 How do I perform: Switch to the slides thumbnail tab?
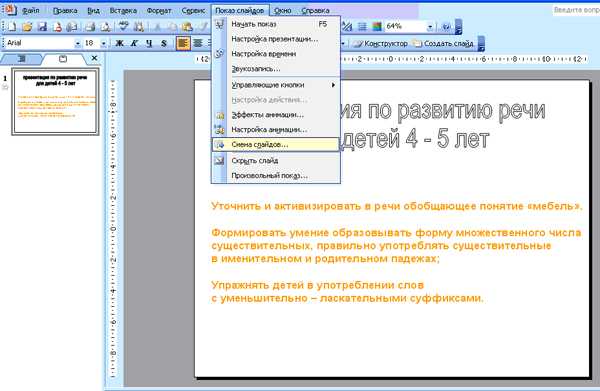click(63, 59)
